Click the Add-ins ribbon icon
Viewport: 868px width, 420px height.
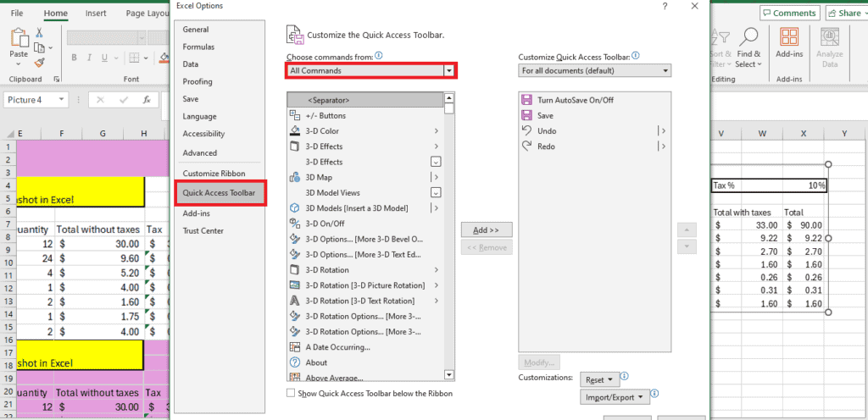coord(789,37)
